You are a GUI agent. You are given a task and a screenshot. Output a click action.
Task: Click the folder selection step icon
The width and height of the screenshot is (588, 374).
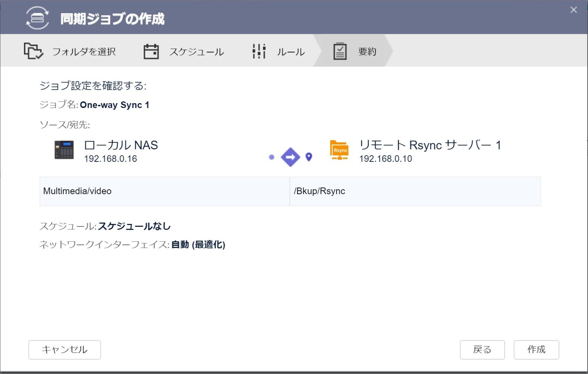pos(33,51)
